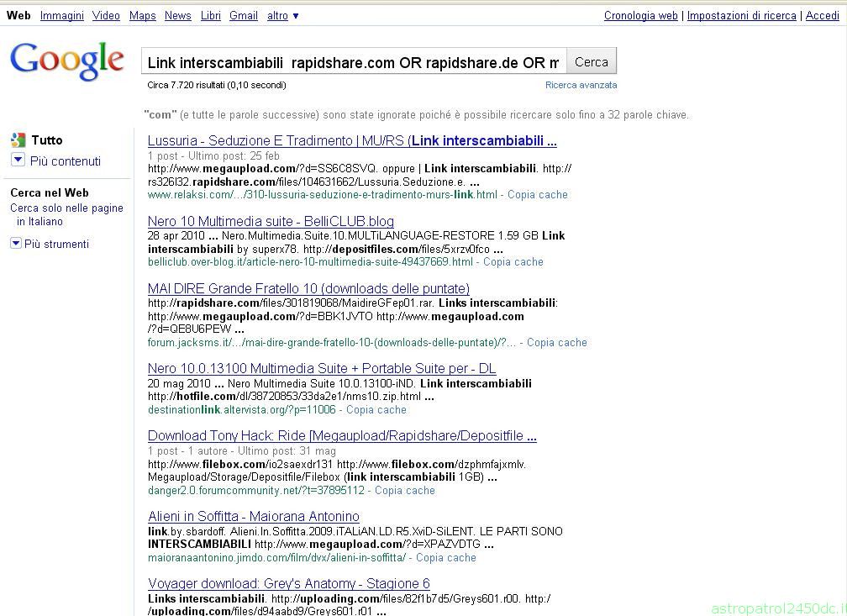
Task: Open cached copy of danger2.0.forumcommunity.net result
Action: click(405, 490)
